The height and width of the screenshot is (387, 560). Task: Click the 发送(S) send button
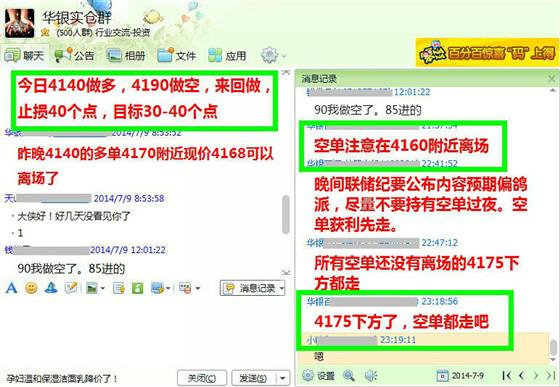[x=254, y=378]
